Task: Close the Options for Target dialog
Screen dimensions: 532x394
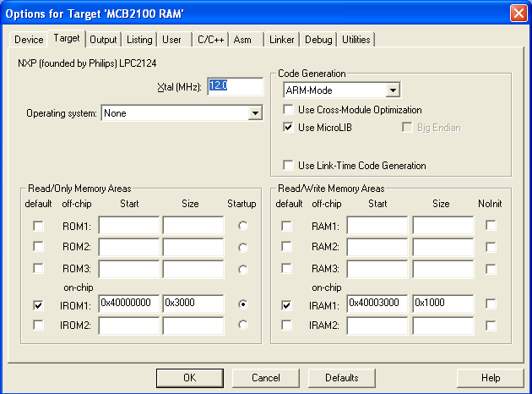Action: (x=518, y=14)
